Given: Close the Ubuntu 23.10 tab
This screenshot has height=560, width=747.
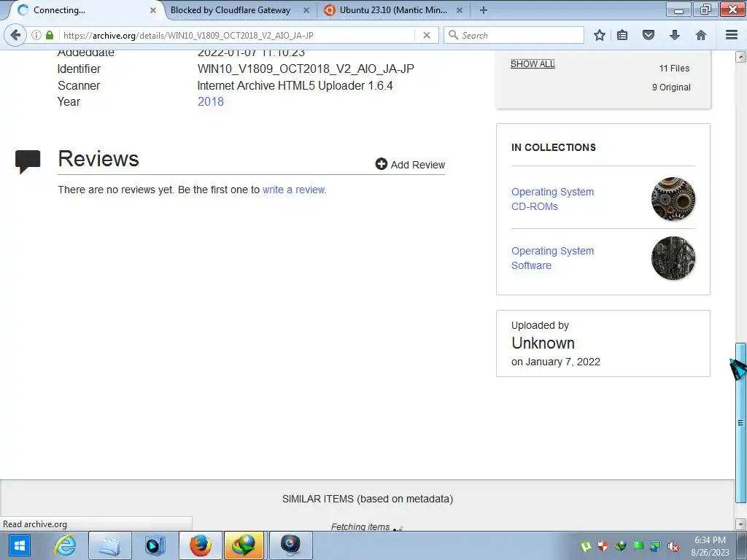Looking at the screenshot, I should pyautogui.click(x=460, y=10).
